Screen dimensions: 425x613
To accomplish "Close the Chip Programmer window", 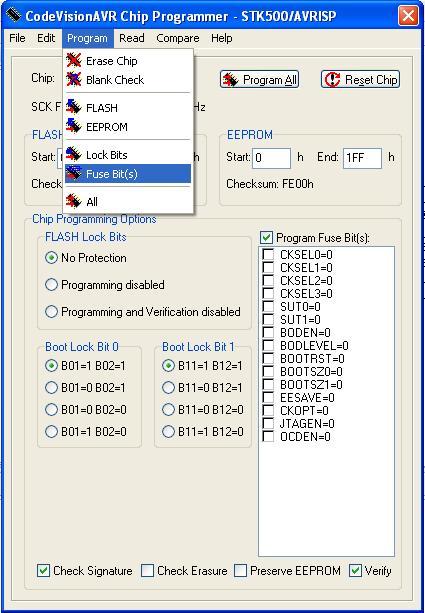I will click(x=408, y=16).
